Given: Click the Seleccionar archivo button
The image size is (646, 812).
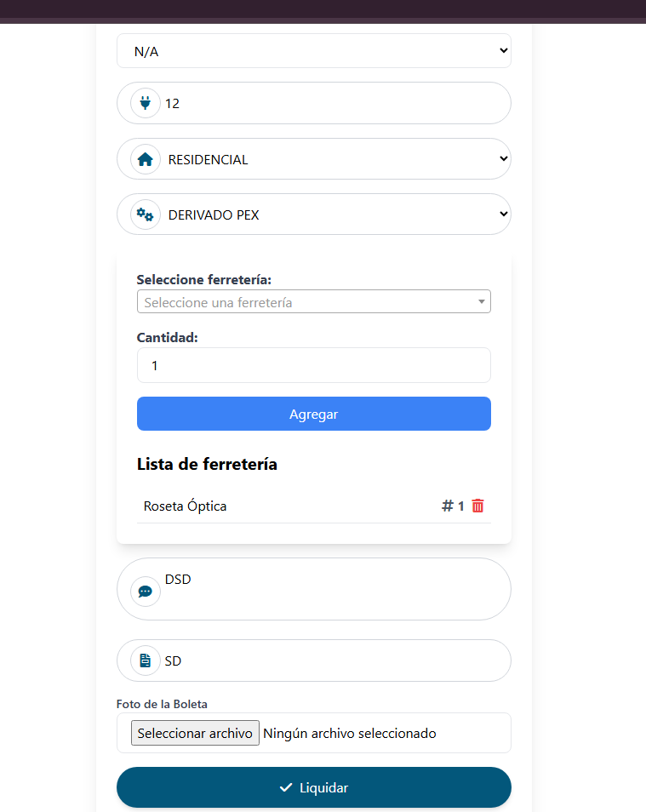Looking at the screenshot, I should point(195,733).
